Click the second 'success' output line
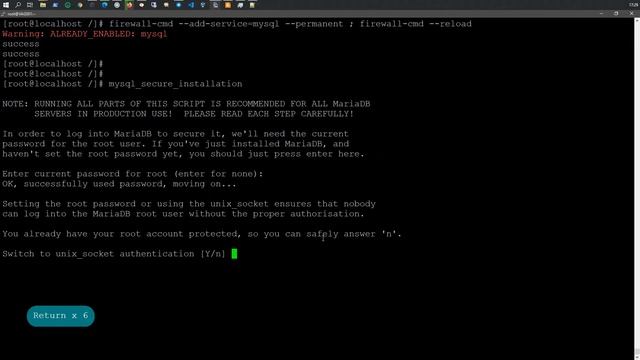The image size is (640, 360). pyautogui.click(x=21, y=54)
